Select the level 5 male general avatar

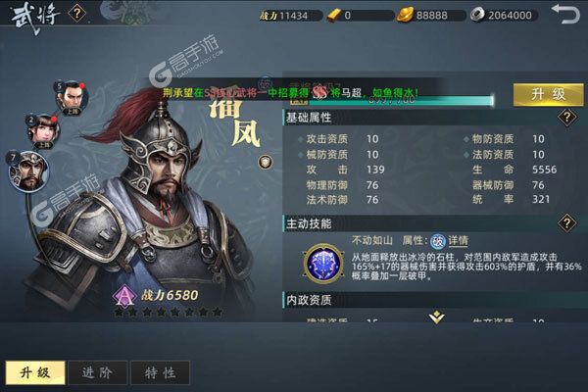[72, 98]
